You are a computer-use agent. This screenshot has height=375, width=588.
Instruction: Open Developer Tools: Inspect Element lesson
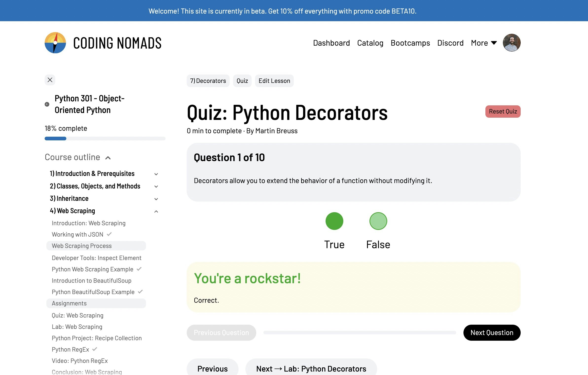pos(96,258)
